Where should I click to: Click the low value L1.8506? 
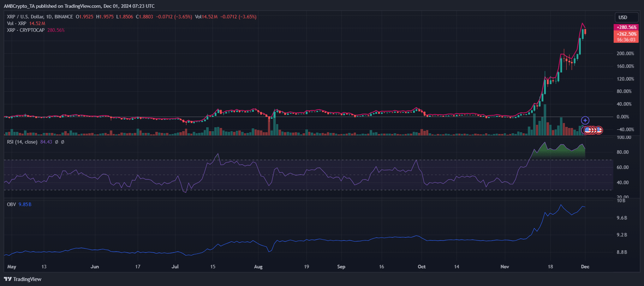tap(125, 17)
